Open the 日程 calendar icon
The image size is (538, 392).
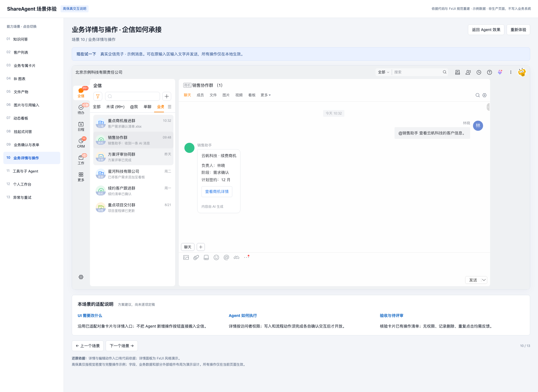pyautogui.click(x=81, y=126)
